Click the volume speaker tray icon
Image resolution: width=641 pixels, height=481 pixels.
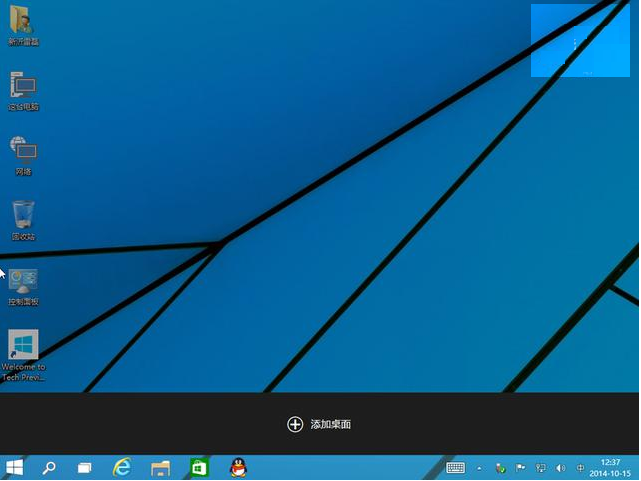click(560, 468)
